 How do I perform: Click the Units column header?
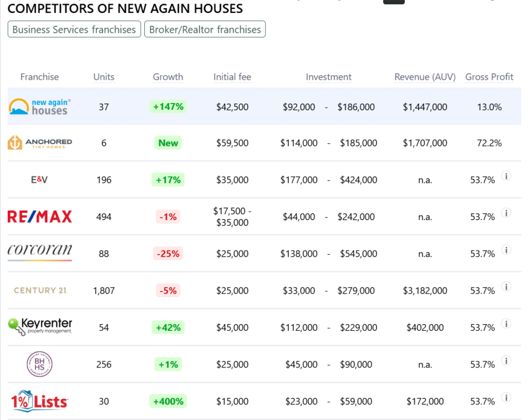pos(104,77)
